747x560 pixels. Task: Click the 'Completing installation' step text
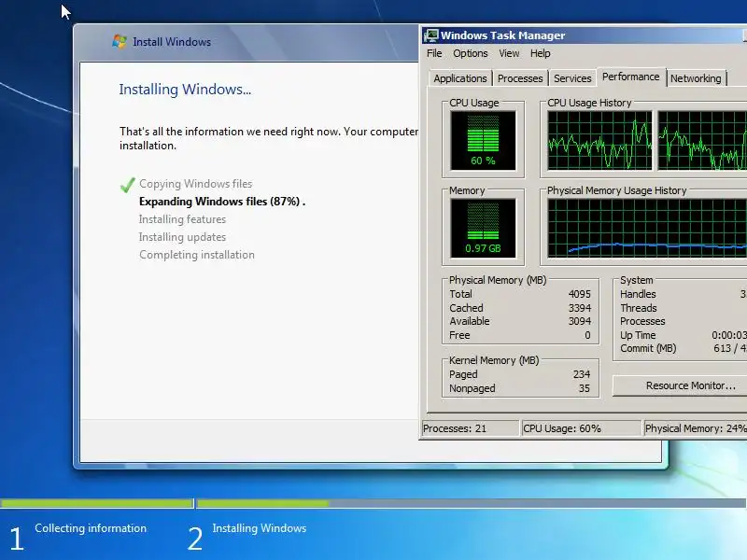pyautogui.click(x=197, y=255)
